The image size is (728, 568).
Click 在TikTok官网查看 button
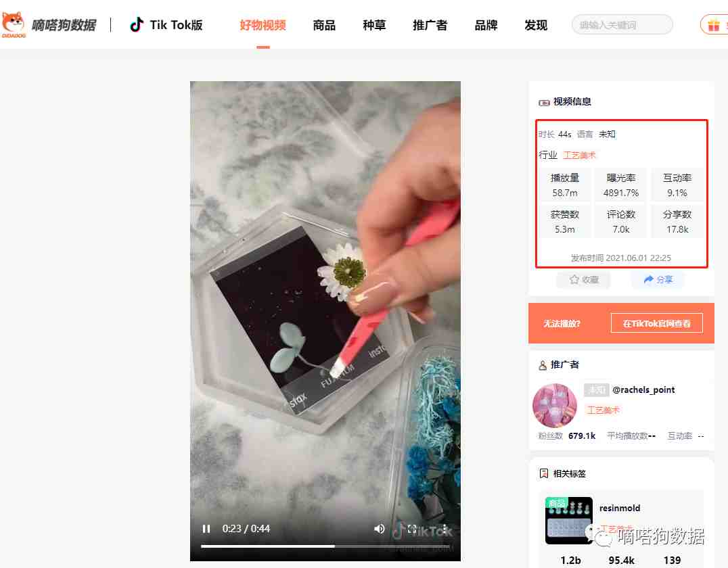[656, 323]
